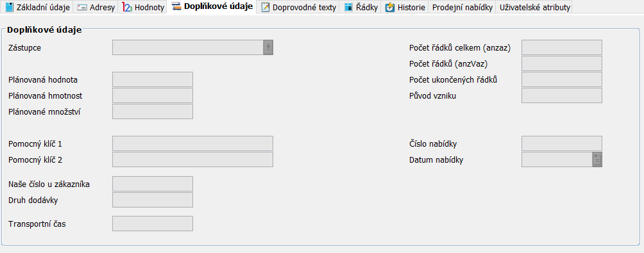This screenshot has width=644, height=253.
Task: Click the Transportní čas field
Action: pyautogui.click(x=153, y=224)
